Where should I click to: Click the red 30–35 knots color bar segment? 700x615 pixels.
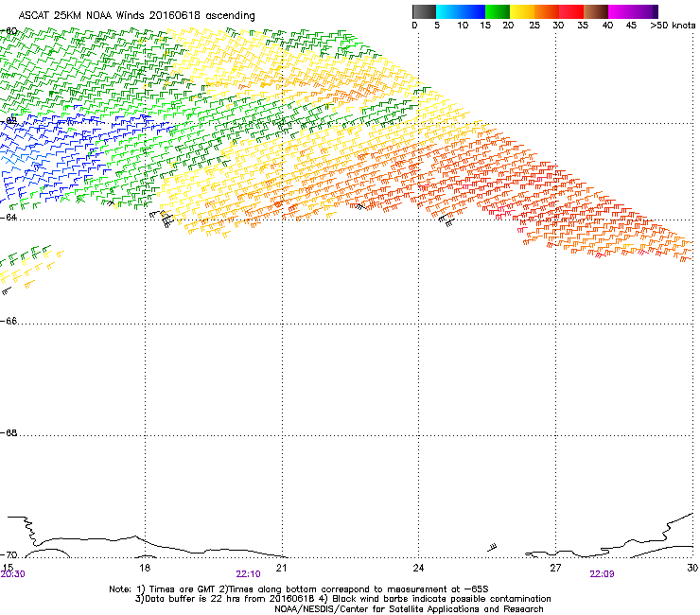[x=571, y=11]
